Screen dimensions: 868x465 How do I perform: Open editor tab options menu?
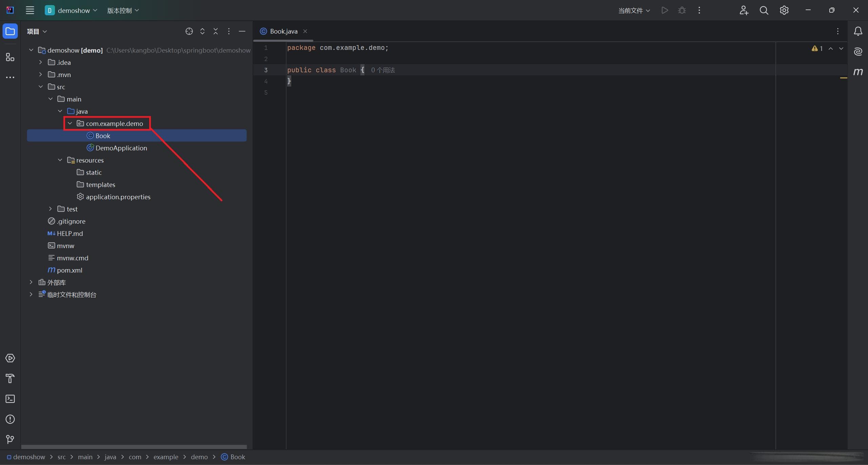tap(838, 31)
